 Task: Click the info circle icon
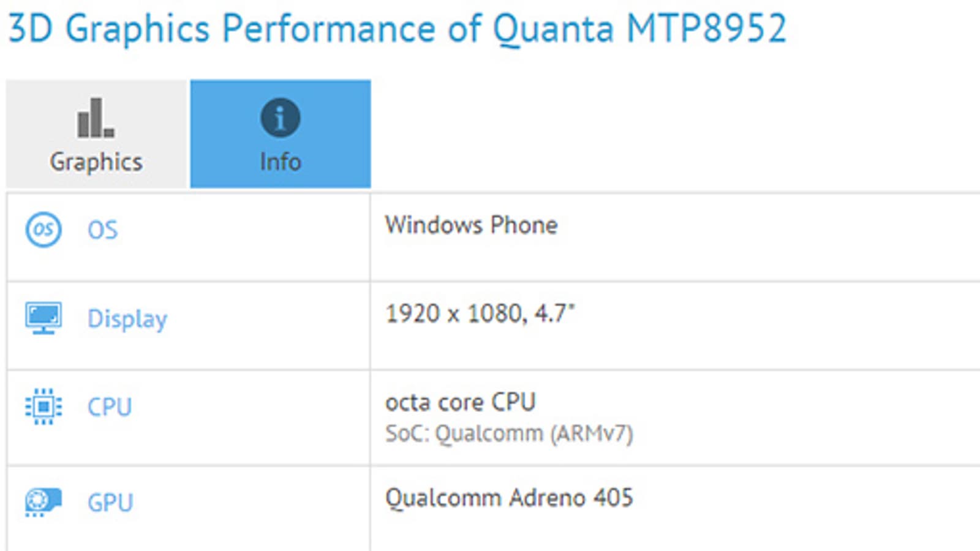pos(280,118)
